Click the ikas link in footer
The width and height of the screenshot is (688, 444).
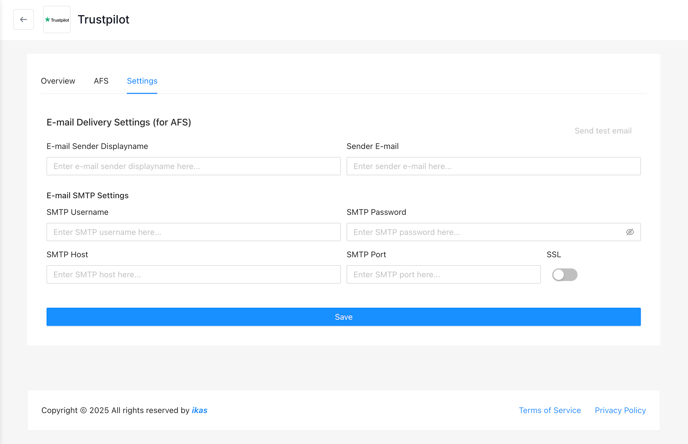click(x=199, y=410)
